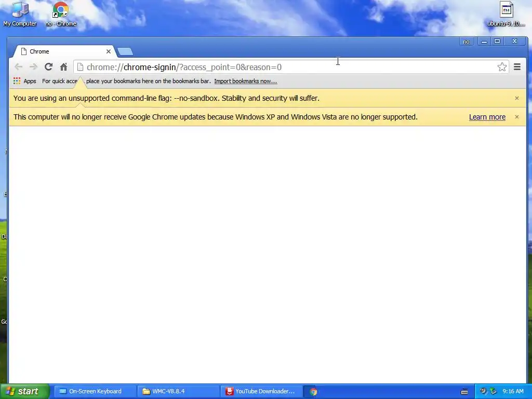Click the page icon in the address bar
Image resolution: width=532 pixels, height=399 pixels.
80,67
